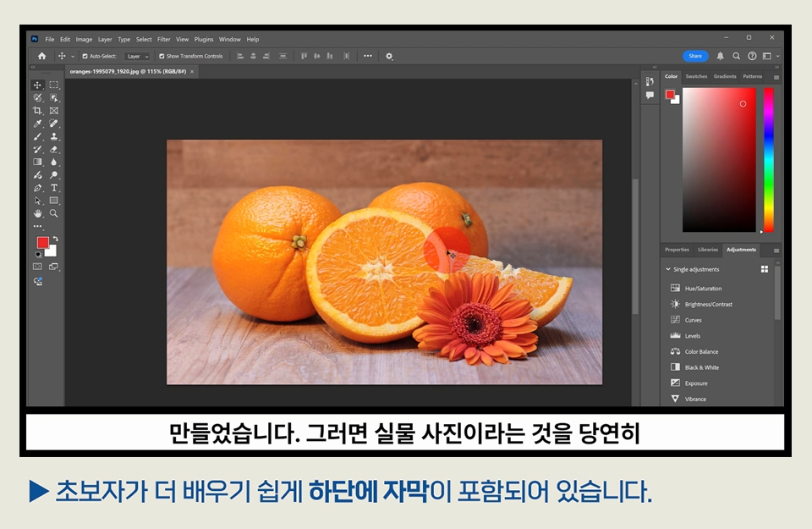Choose the Horizontal Type tool
Image resolution: width=812 pixels, height=529 pixels.
click(54, 188)
